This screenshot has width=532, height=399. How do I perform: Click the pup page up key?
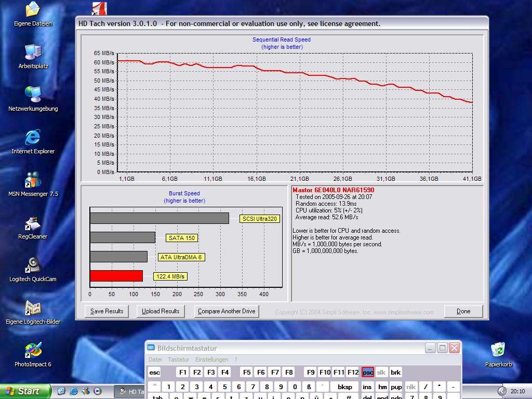(396, 387)
